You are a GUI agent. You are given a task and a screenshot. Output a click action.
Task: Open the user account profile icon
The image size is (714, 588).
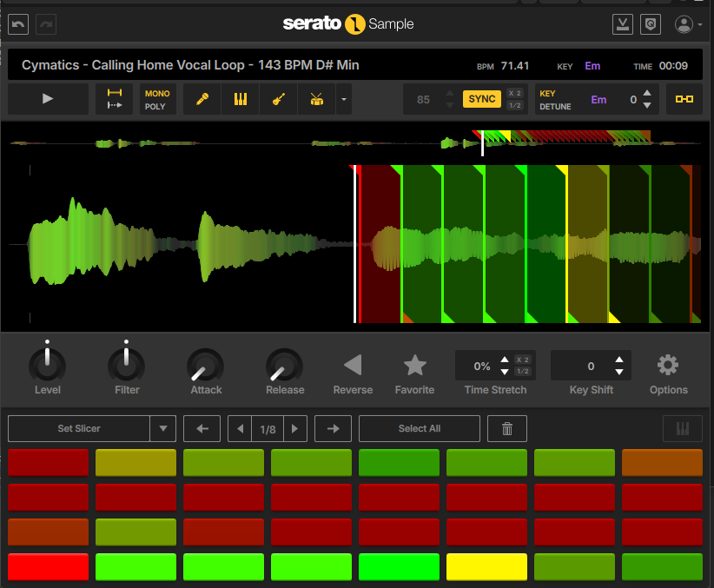(x=684, y=24)
